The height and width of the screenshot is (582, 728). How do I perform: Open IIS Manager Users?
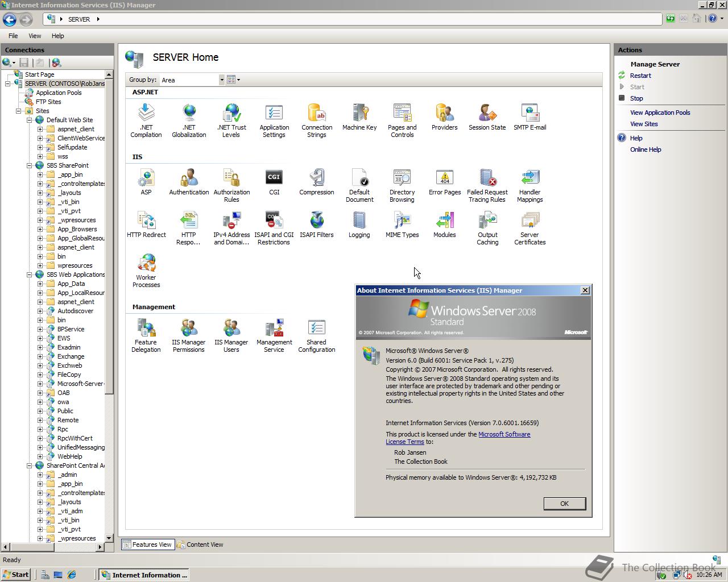click(231, 335)
